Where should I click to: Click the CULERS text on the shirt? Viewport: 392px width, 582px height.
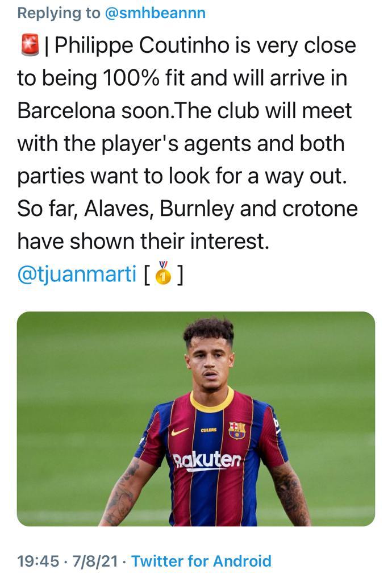pyautogui.click(x=209, y=430)
